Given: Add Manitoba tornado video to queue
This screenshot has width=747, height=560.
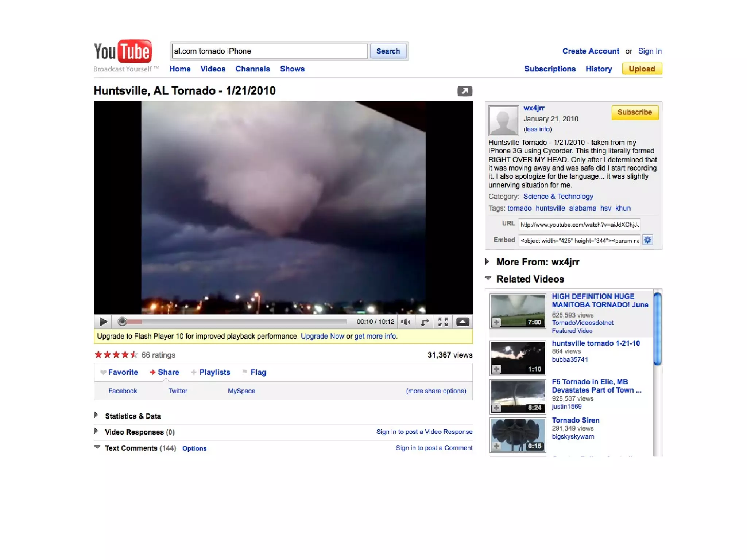Looking at the screenshot, I should pyautogui.click(x=496, y=322).
